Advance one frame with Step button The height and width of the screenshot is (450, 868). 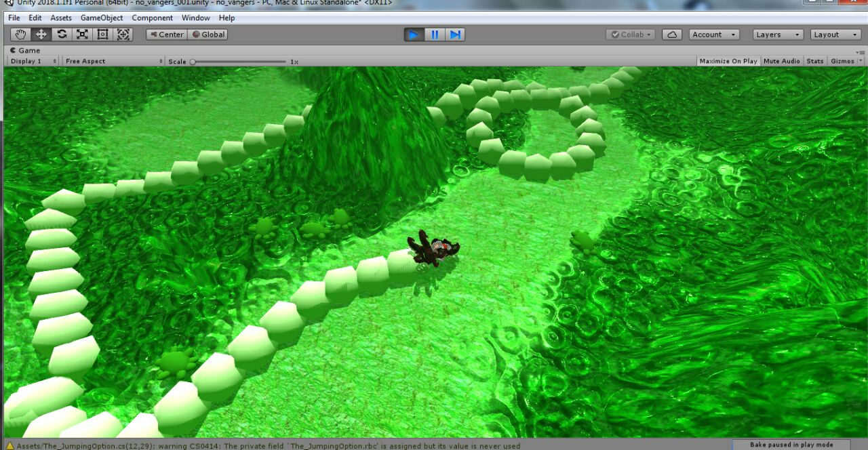point(455,35)
